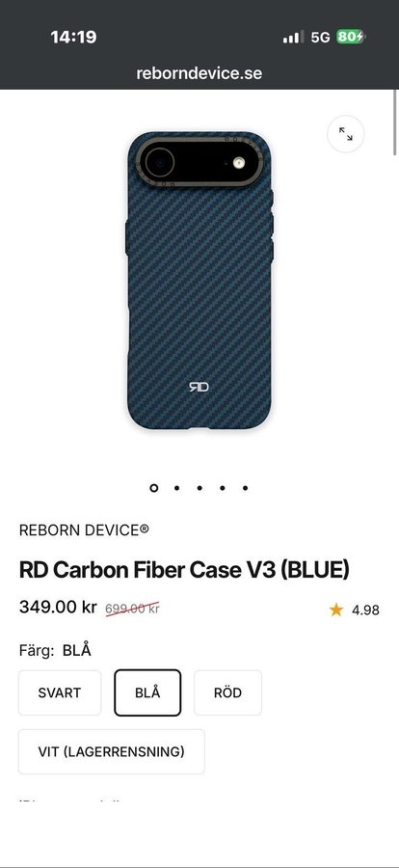This screenshot has width=399, height=868.
Task: Tap the reborndevice.se address bar
Action: (x=199, y=73)
